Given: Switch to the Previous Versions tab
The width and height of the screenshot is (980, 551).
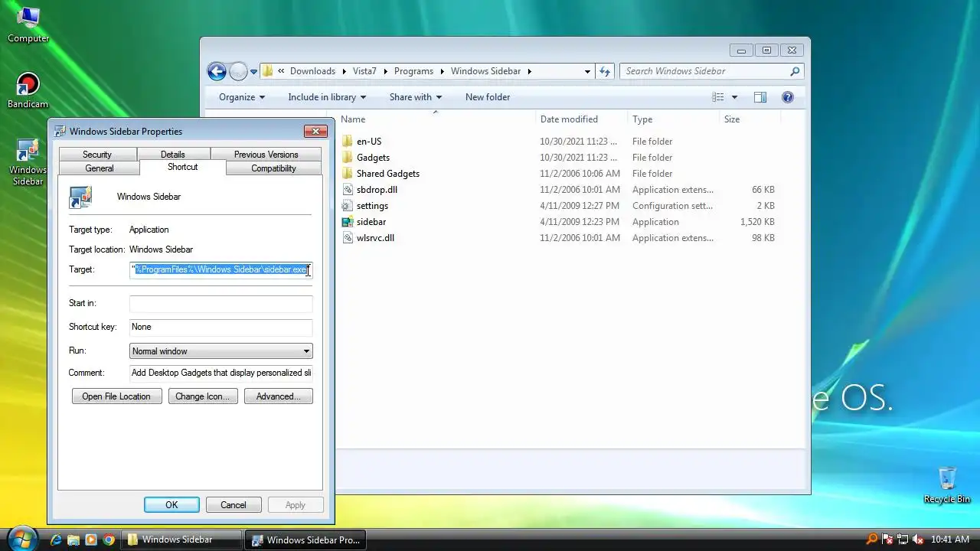Looking at the screenshot, I should tap(266, 155).
